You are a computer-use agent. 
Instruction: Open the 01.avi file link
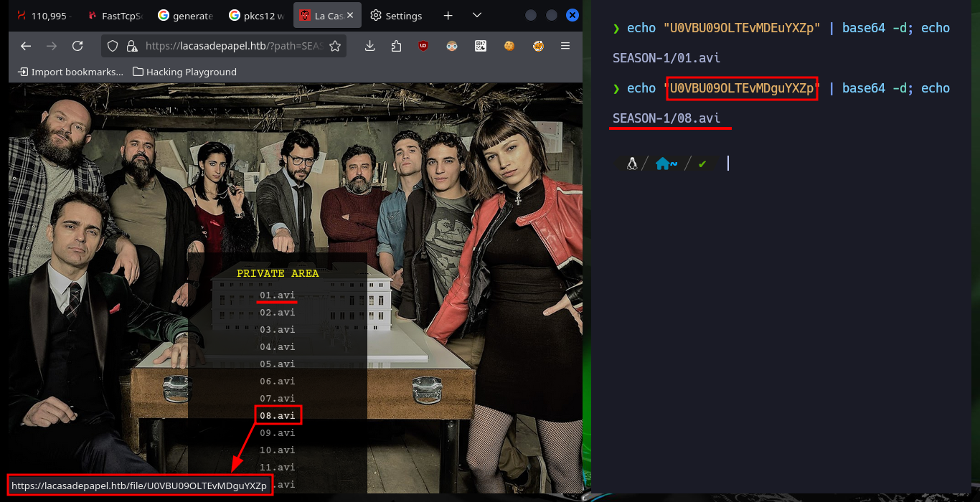pyautogui.click(x=277, y=295)
